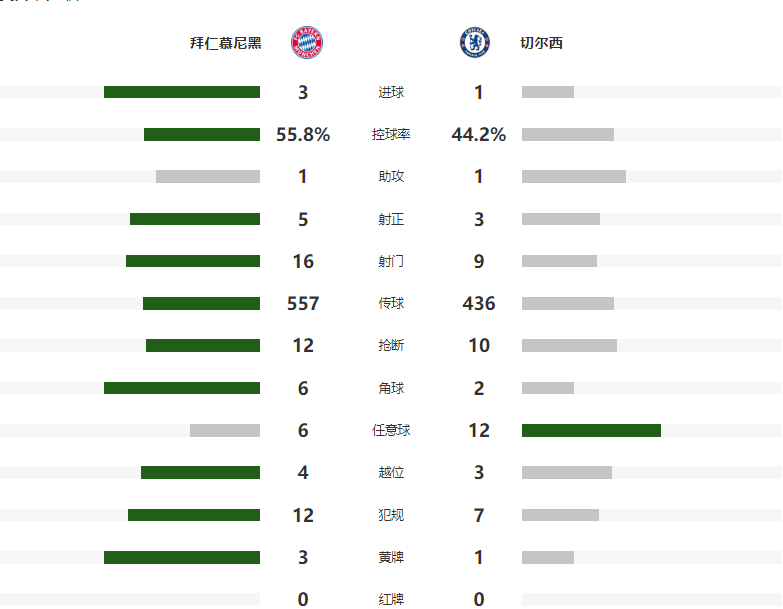The width and height of the screenshot is (783, 609).
Task: Click Bayern's green 黄牌 bar
Action: pyautogui.click(x=182, y=557)
